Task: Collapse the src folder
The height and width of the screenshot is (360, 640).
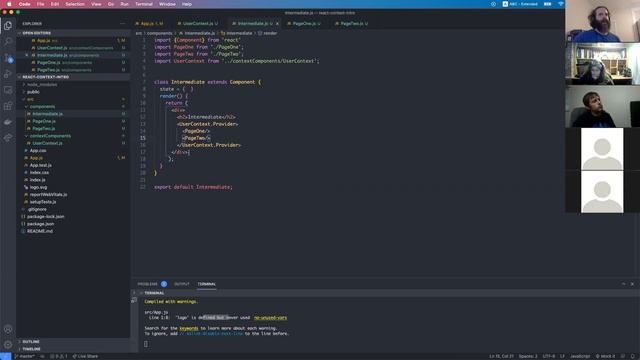Action: tap(73, 99)
